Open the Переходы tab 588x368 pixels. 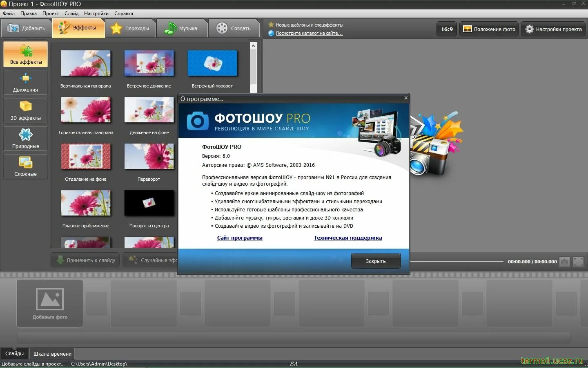[x=131, y=28]
